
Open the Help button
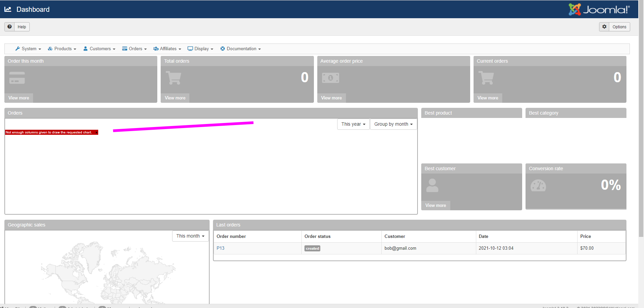click(17, 27)
